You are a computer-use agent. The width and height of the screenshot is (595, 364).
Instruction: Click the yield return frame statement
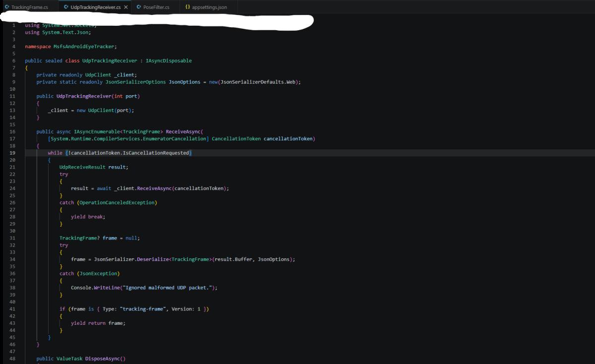[98, 323]
